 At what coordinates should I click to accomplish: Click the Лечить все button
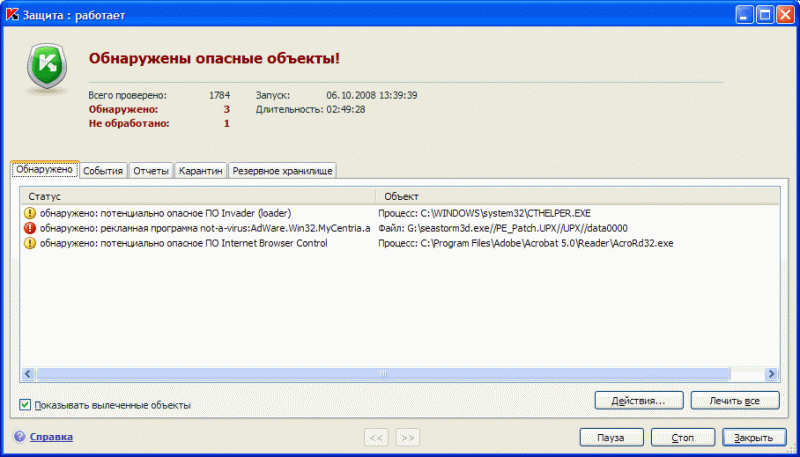point(735,400)
